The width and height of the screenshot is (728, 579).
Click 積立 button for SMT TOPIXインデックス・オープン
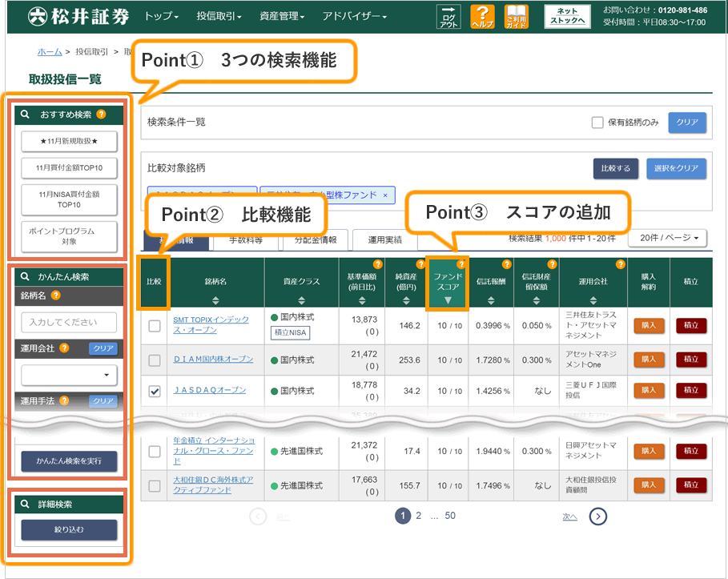[x=691, y=325]
